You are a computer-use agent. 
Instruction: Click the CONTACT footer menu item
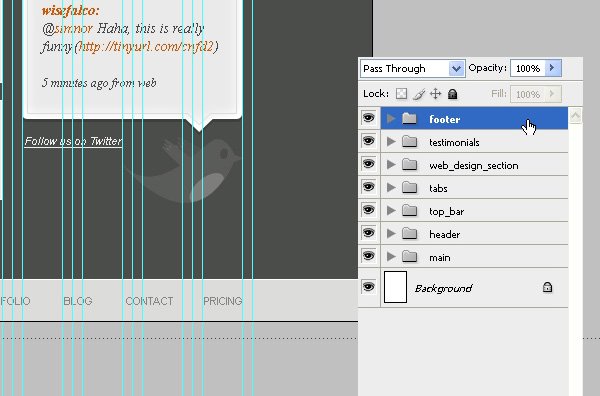(x=149, y=301)
